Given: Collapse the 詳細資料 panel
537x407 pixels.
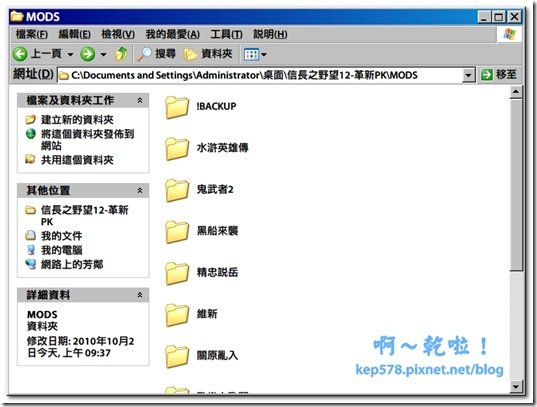Looking at the screenshot, I should coord(140,295).
